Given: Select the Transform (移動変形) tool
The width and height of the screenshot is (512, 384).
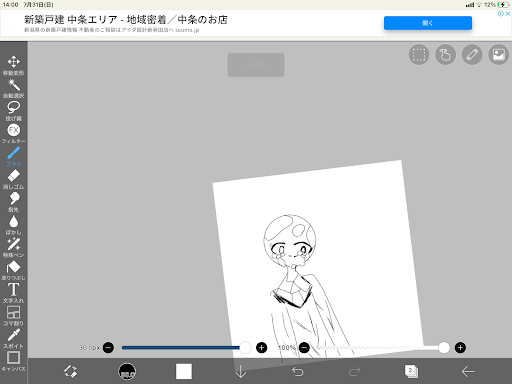Looking at the screenshot, I should click(13, 65).
